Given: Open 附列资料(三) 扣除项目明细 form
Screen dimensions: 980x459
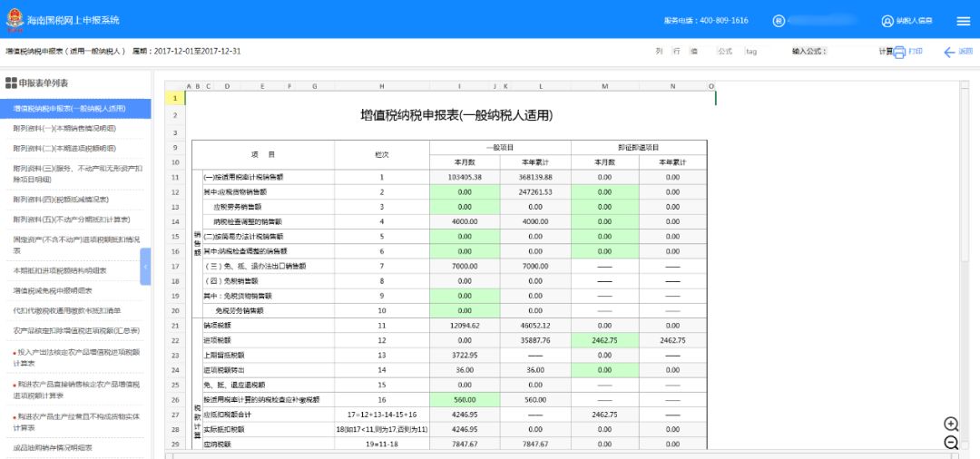Looking at the screenshot, I should 75,173.
